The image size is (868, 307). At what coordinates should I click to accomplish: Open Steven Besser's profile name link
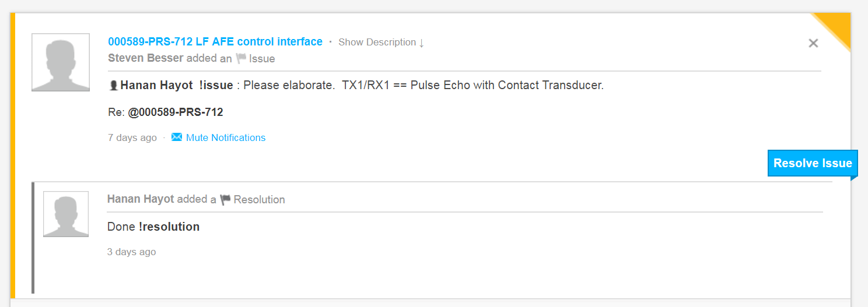tap(146, 58)
